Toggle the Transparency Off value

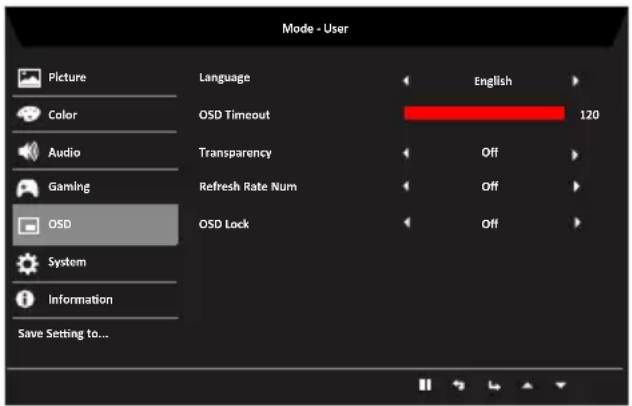click(x=490, y=153)
